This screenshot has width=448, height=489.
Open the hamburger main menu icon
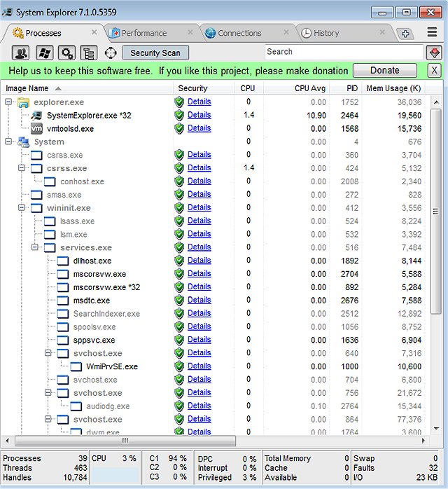click(x=432, y=32)
